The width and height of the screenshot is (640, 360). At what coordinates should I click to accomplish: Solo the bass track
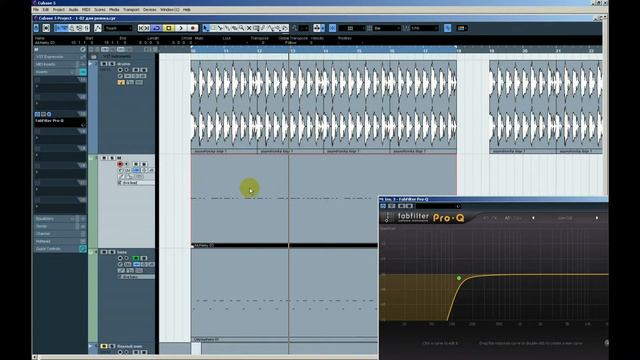[x=111, y=252]
